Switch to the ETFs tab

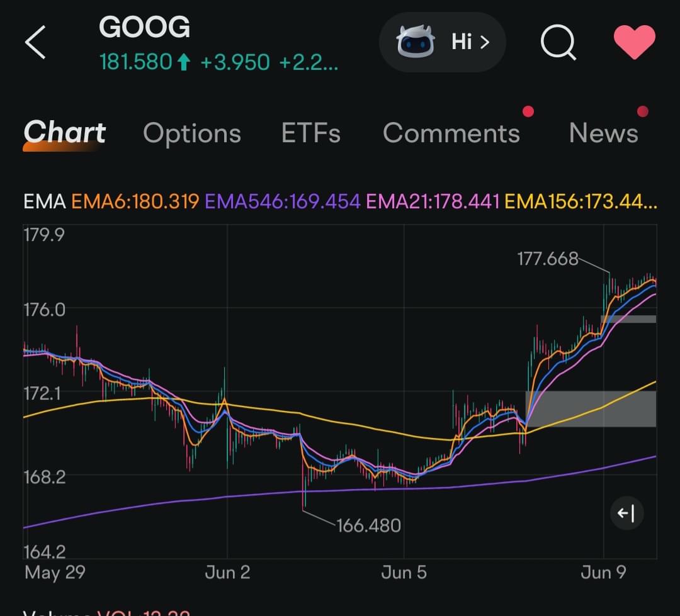pos(311,133)
